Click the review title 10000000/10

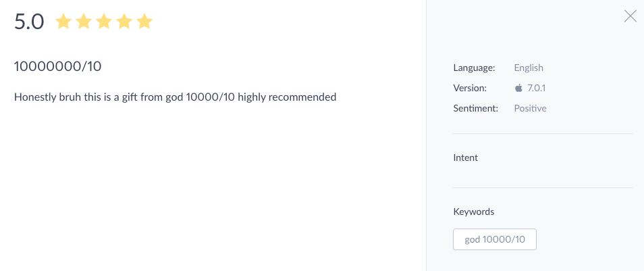pyautogui.click(x=57, y=66)
